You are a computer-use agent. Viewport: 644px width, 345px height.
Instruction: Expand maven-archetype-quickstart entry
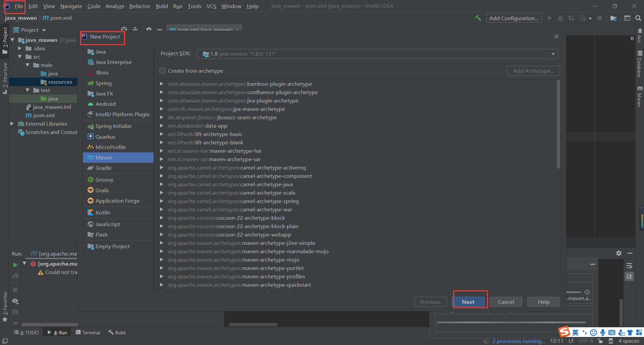161,285
